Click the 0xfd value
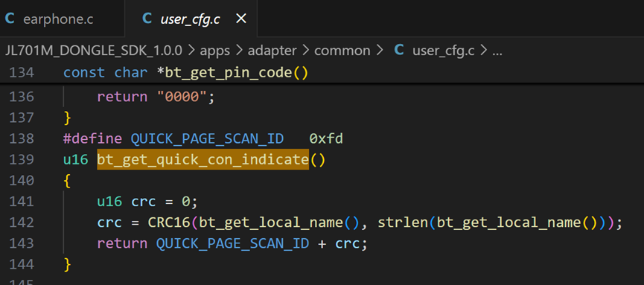Screen dimensions: 644x285 coord(326,139)
